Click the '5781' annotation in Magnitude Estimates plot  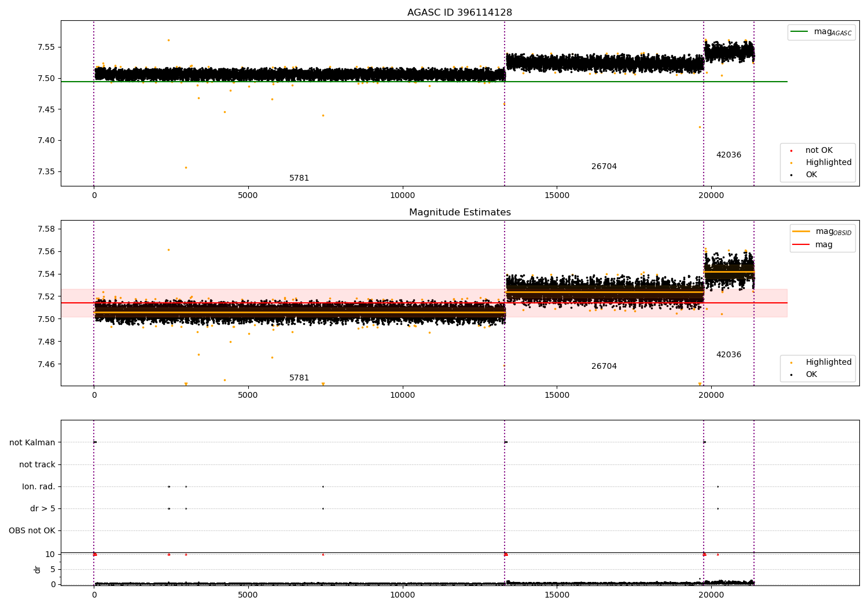(299, 378)
